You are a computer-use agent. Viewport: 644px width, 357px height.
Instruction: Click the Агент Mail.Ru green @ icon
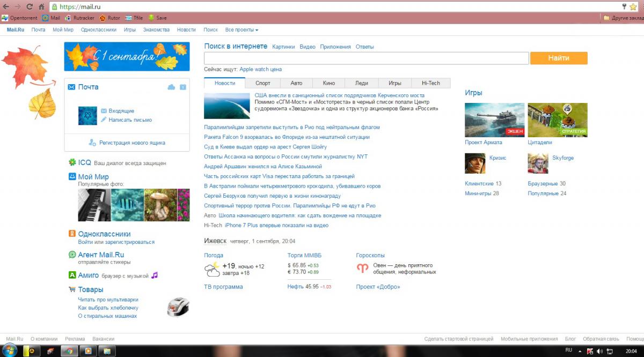tap(72, 255)
